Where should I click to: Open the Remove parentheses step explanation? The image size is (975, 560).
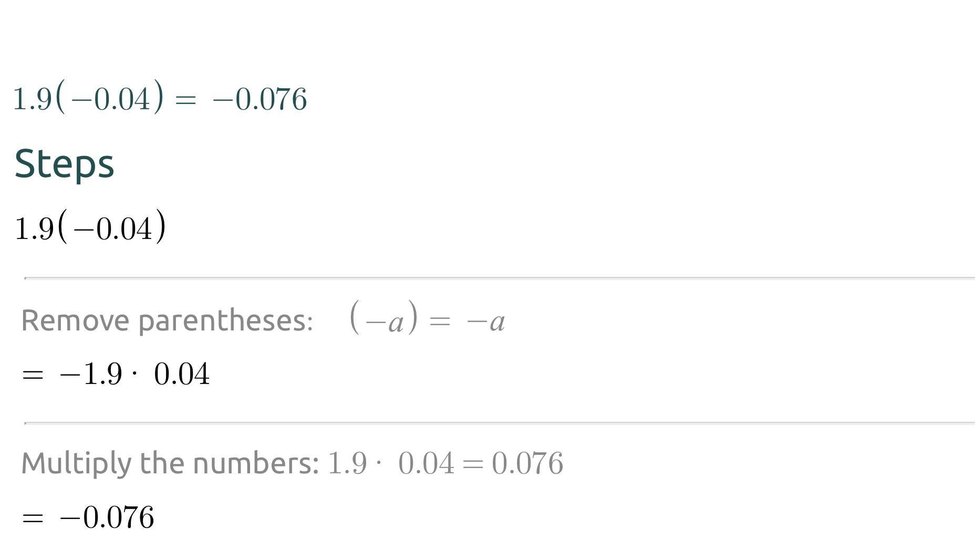click(167, 321)
